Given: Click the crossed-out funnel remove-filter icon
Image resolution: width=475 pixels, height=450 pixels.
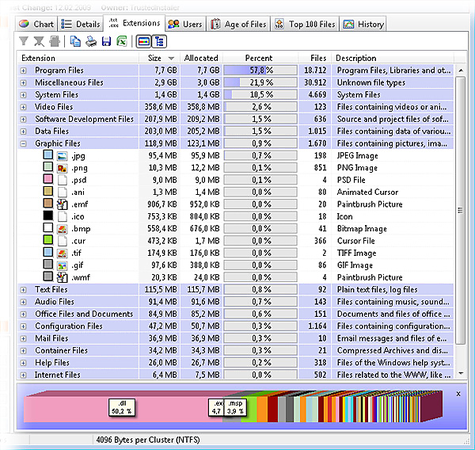Looking at the screenshot, I should tap(39, 41).
